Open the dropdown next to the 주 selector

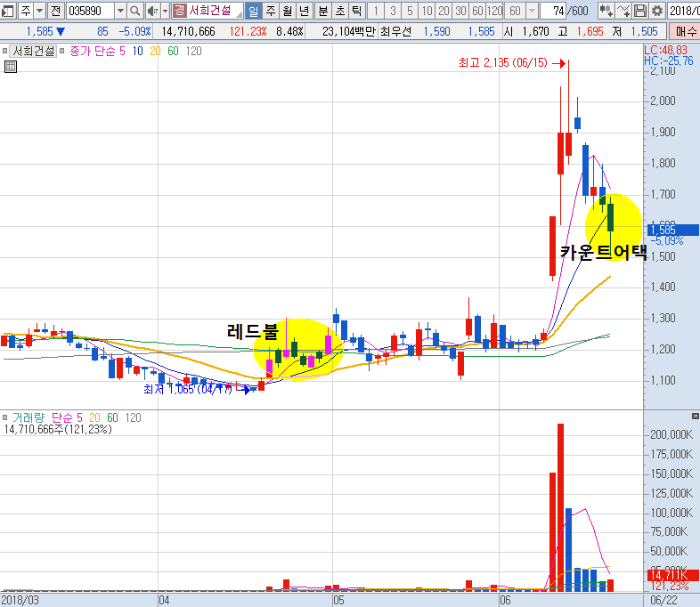coord(39,11)
